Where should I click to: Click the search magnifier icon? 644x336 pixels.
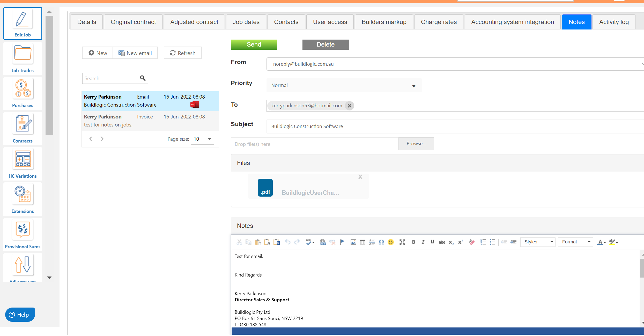pyautogui.click(x=143, y=78)
